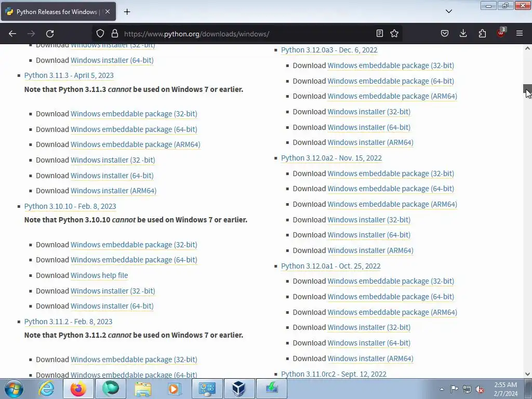Open the green globe browser taskbar icon
The width and height of the screenshot is (532, 399).
[x=111, y=389]
